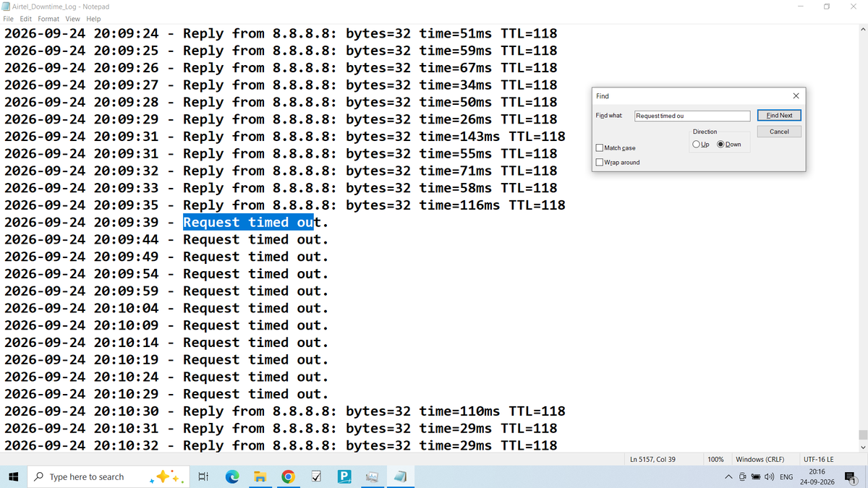Click the Meet Now tray icon
This screenshot has height=488, width=868.
tap(742, 477)
